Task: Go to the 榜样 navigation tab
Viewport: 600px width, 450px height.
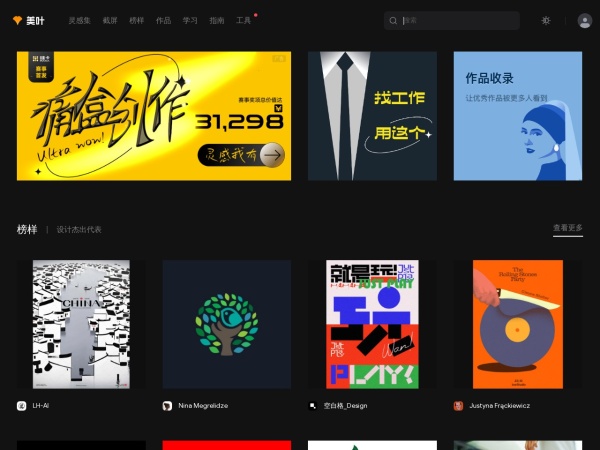Action: point(136,20)
